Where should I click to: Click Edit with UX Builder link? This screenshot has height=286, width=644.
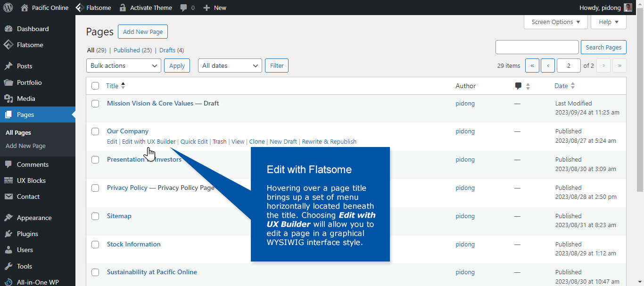click(149, 141)
